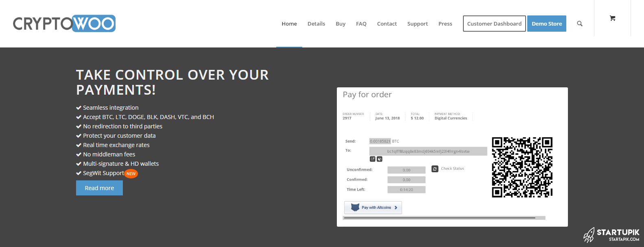Screen dimensions: 644x247
Task: Click the total $ 12.00
Action: pyautogui.click(x=417, y=118)
